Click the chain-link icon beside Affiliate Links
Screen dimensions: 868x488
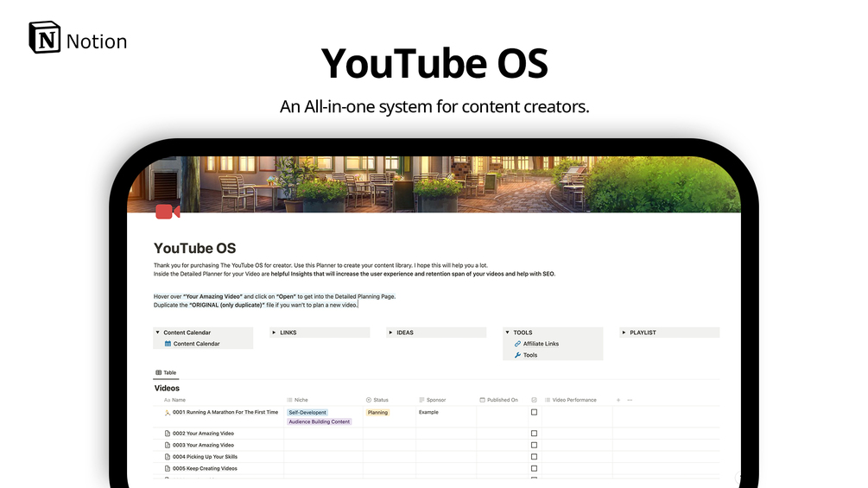tap(517, 344)
